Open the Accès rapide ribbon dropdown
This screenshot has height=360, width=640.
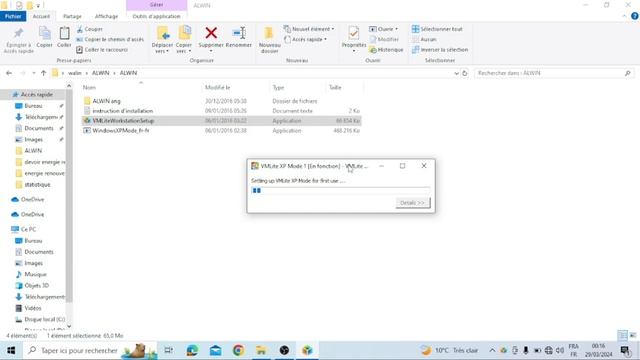point(306,39)
